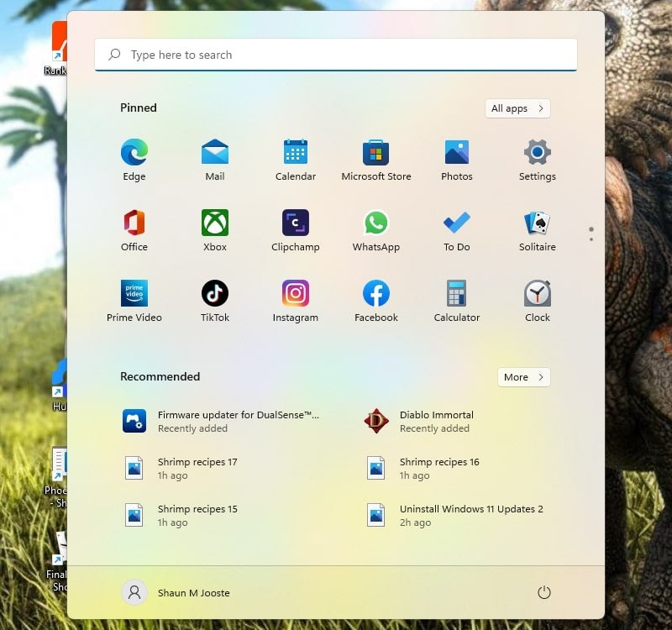This screenshot has width=672, height=630.
Task: Open the Solitaire game
Action: 537,230
